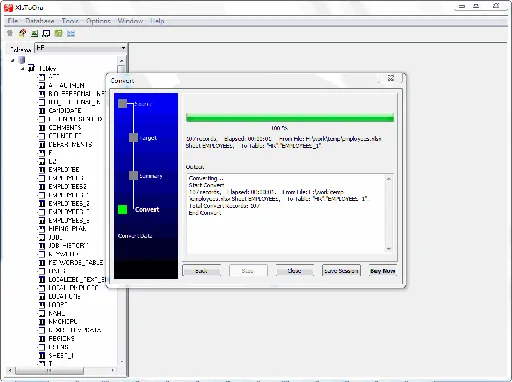Click the green conversion progress bar

tap(290, 118)
